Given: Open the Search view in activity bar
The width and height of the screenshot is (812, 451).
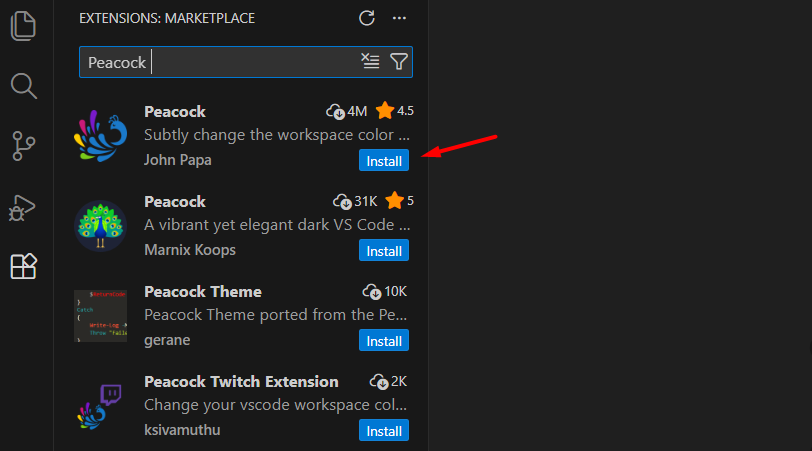Looking at the screenshot, I should point(23,86).
